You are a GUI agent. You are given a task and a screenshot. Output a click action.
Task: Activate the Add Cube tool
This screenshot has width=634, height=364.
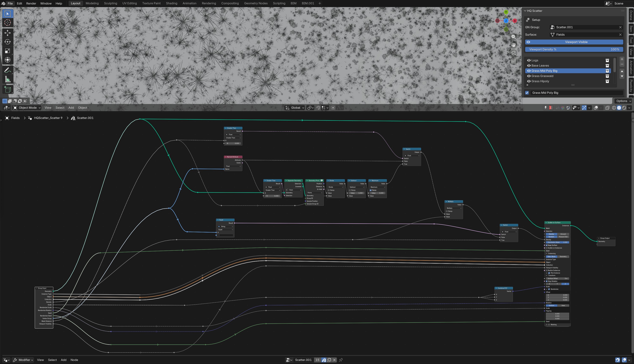[8, 90]
